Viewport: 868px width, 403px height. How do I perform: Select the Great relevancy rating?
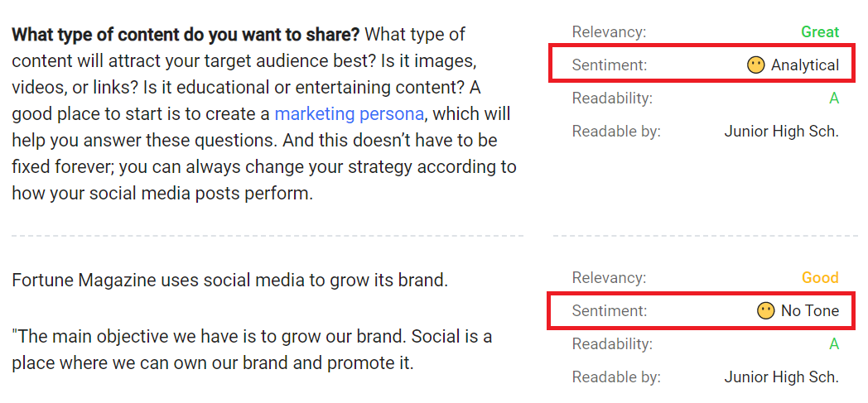pyautogui.click(x=821, y=32)
